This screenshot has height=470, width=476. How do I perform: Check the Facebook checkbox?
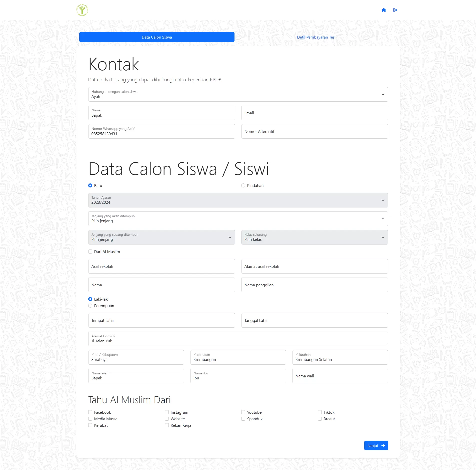(x=90, y=412)
